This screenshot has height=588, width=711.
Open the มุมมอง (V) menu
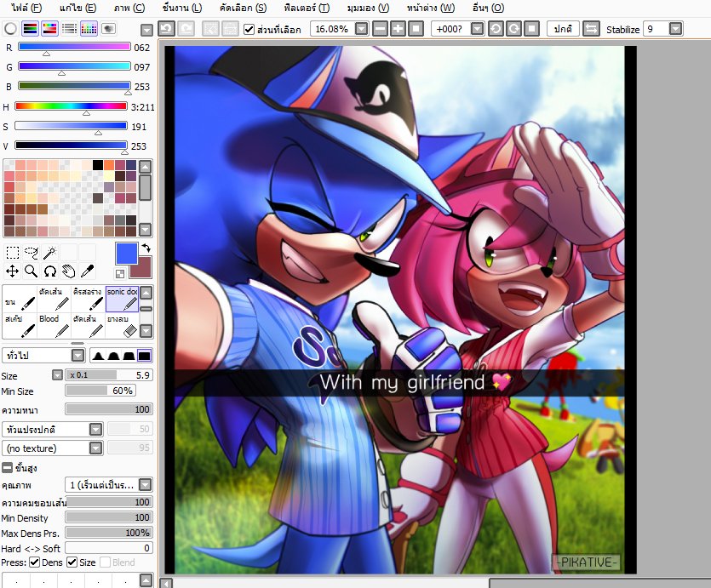368,8
